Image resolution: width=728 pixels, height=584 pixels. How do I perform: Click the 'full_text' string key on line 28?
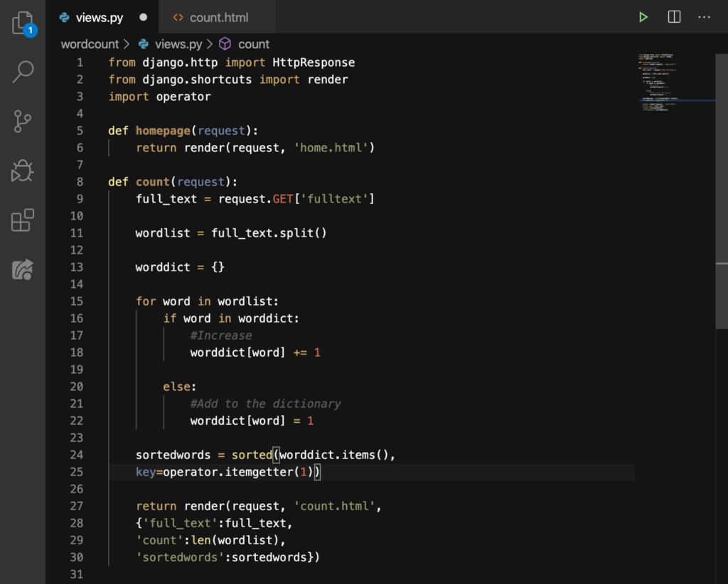pos(180,523)
